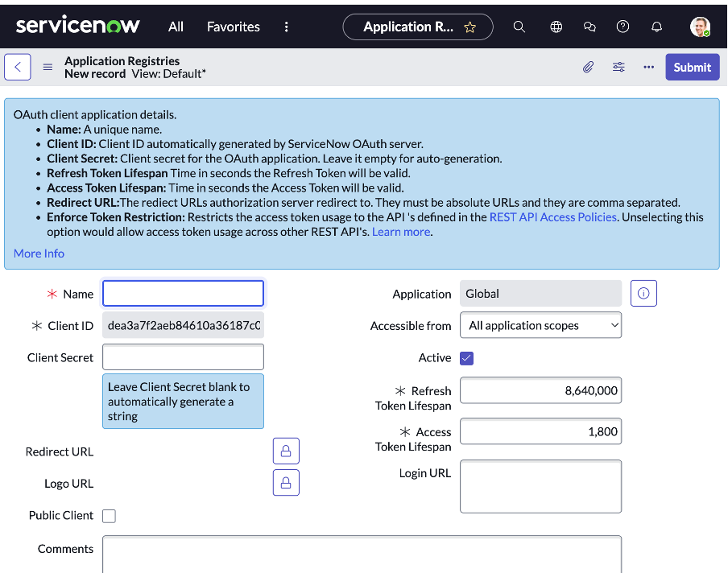This screenshot has height=573, width=728.
Task: Edit the Refresh Token Lifespan value
Action: coord(540,390)
